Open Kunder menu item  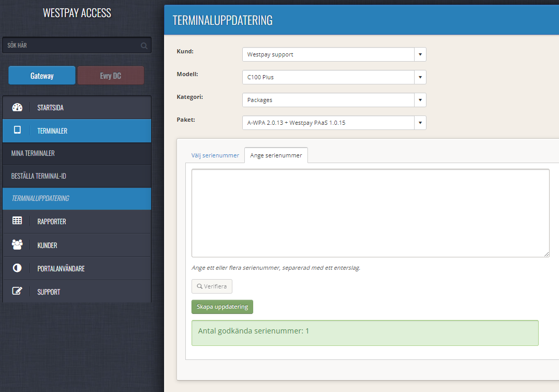coord(77,245)
